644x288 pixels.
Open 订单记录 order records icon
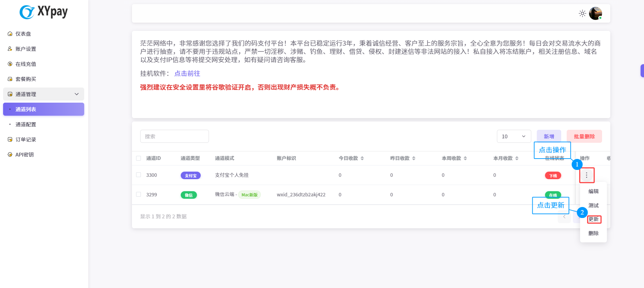(10, 139)
